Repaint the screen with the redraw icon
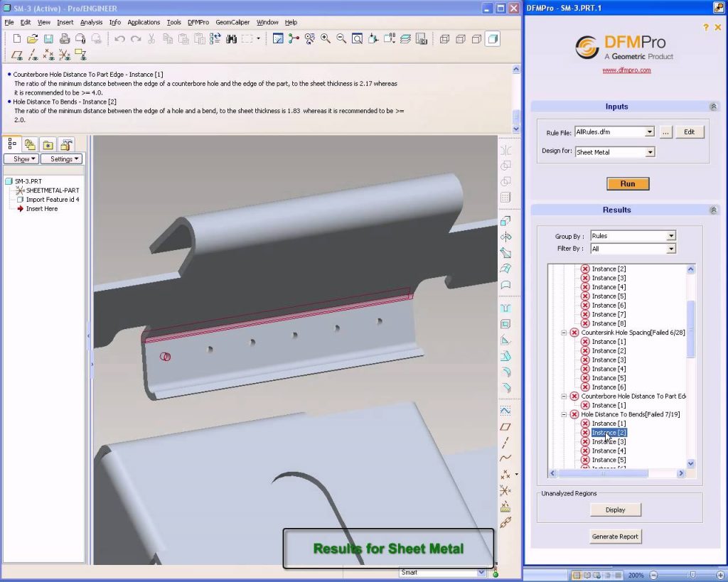Image resolution: width=728 pixels, height=582 pixels. [278, 39]
